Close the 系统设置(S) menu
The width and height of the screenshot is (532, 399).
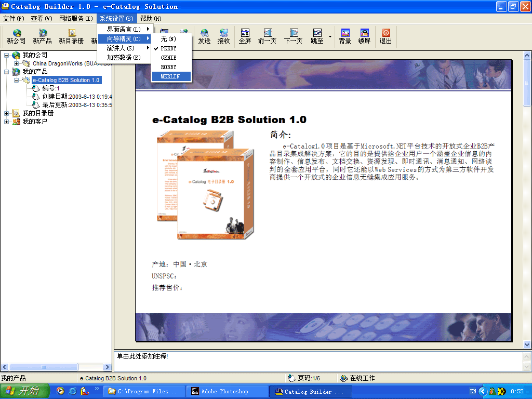point(116,18)
